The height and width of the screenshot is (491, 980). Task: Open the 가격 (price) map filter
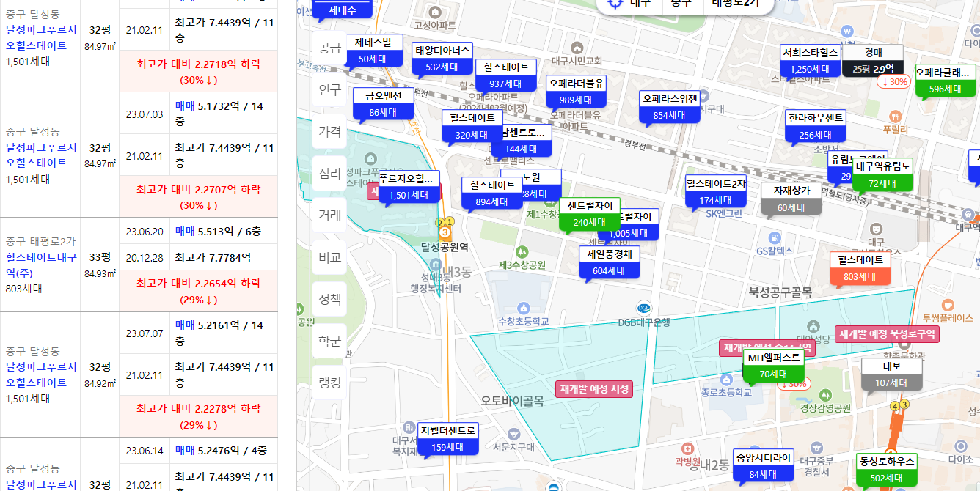click(329, 132)
